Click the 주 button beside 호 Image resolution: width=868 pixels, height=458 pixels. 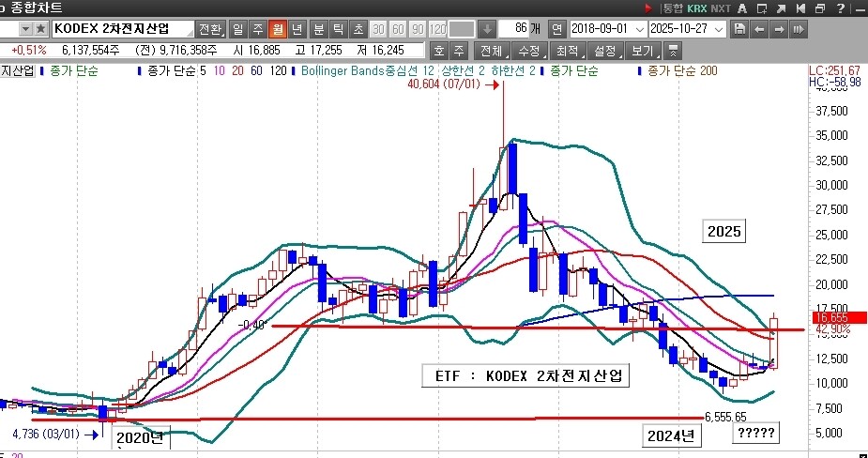458,51
